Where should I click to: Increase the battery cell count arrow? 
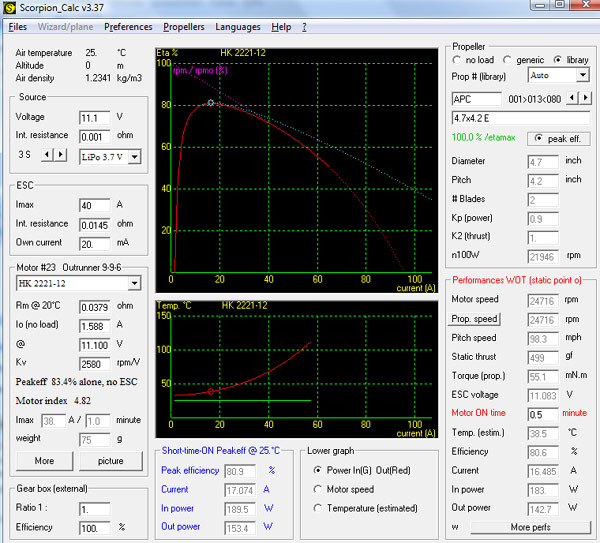pyautogui.click(x=60, y=155)
